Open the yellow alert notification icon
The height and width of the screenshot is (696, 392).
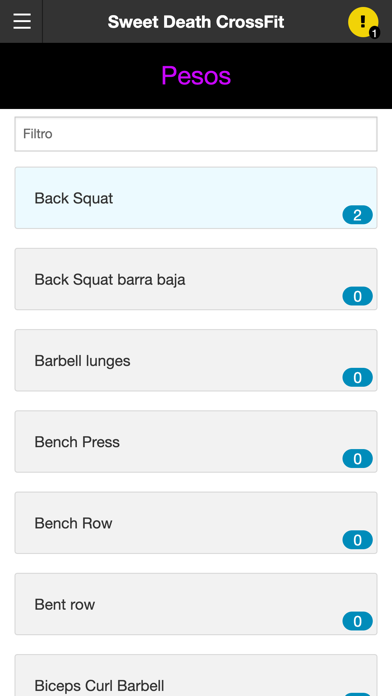(363, 22)
